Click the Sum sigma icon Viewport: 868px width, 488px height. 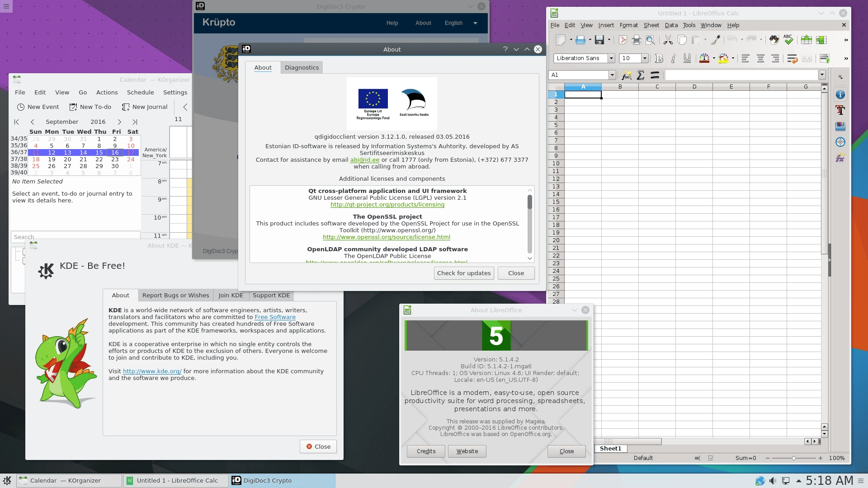click(641, 75)
